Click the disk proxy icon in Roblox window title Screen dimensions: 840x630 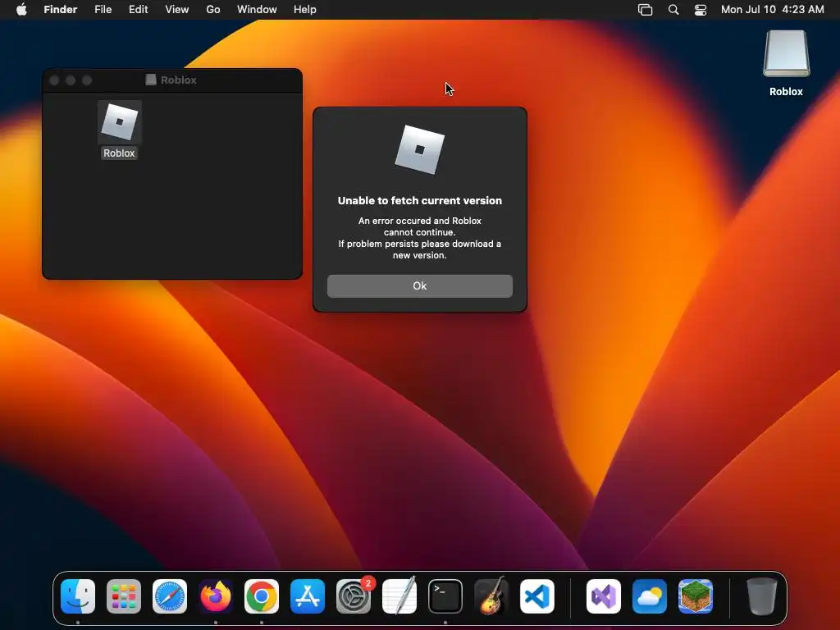[151, 80]
